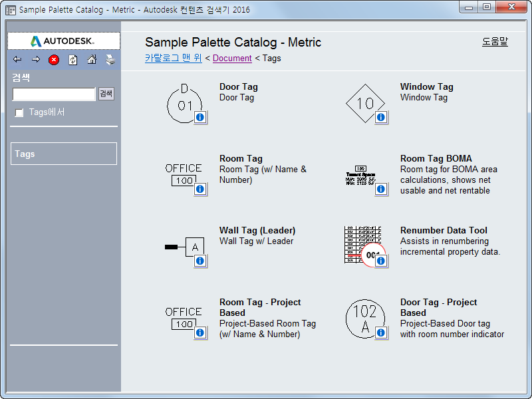Click the info icon on Wall Tag (Leader)
This screenshot has width=532, height=399.
coord(200,261)
